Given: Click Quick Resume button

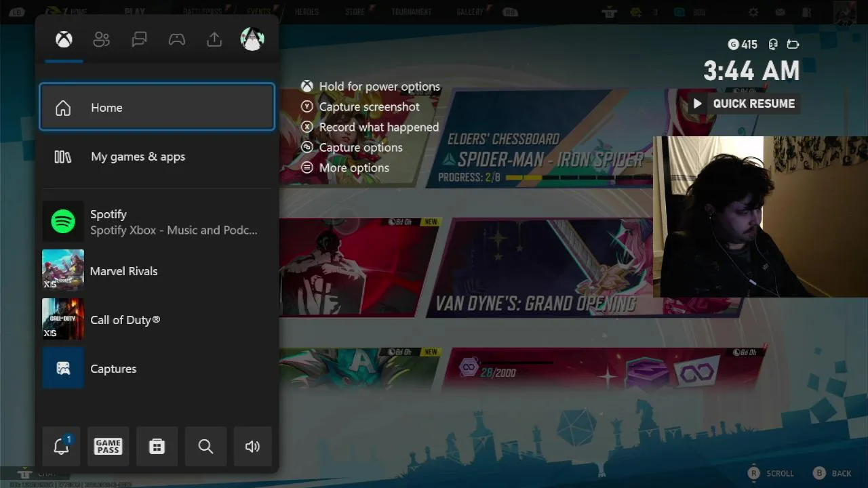Looking at the screenshot, I should click(743, 104).
